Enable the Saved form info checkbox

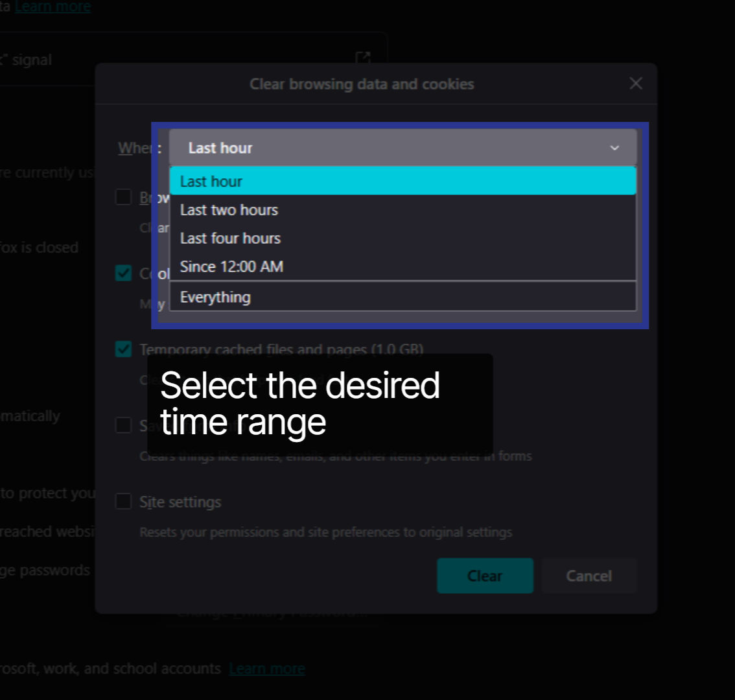coord(123,425)
